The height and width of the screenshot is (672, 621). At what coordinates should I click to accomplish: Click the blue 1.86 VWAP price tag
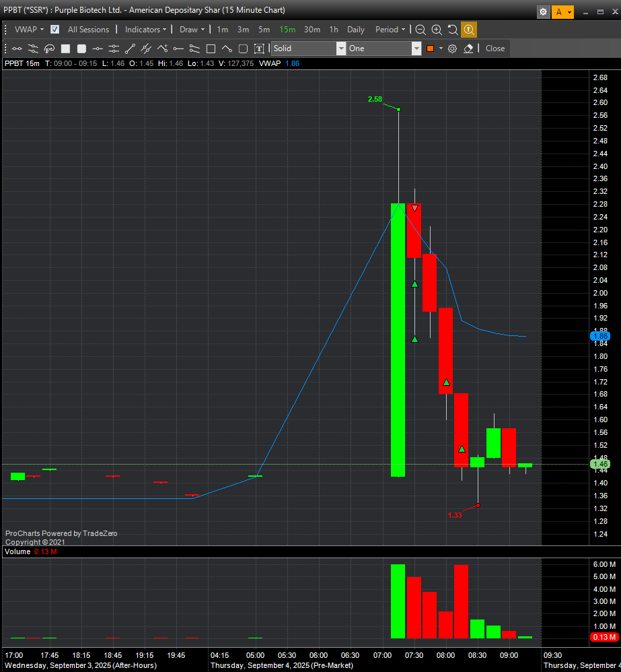(600, 336)
